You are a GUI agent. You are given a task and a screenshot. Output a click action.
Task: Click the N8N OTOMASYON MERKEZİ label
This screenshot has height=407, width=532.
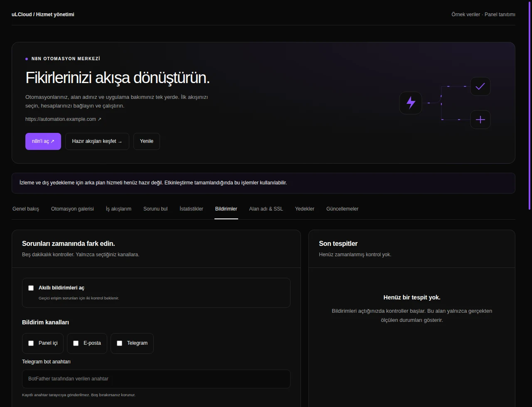(x=66, y=59)
